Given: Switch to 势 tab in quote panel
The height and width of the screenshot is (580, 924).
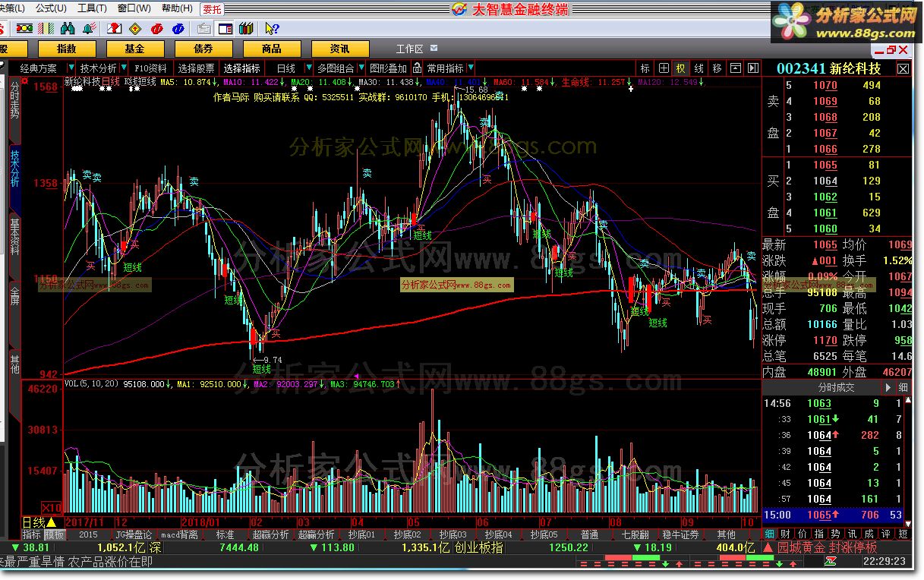Looking at the screenshot, I should pos(834,534).
